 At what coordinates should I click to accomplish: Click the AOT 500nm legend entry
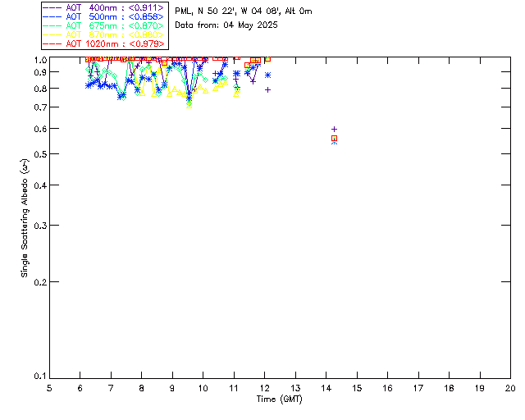coord(104,16)
